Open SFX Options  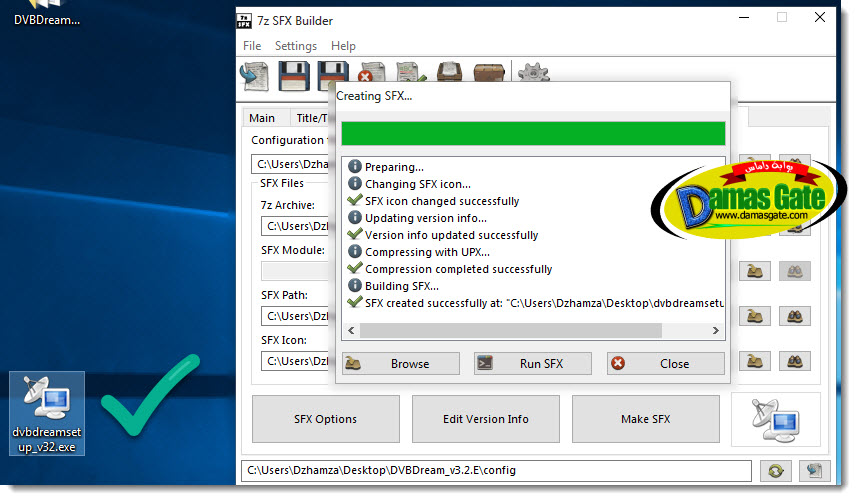pyautogui.click(x=325, y=419)
